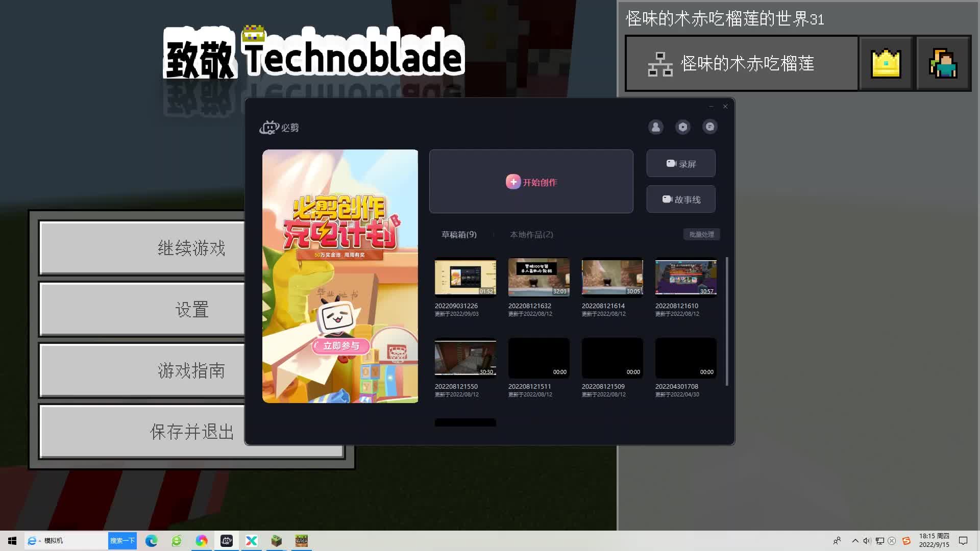
Task: Open the message/feedback icon in 必剪
Action: [709, 127]
